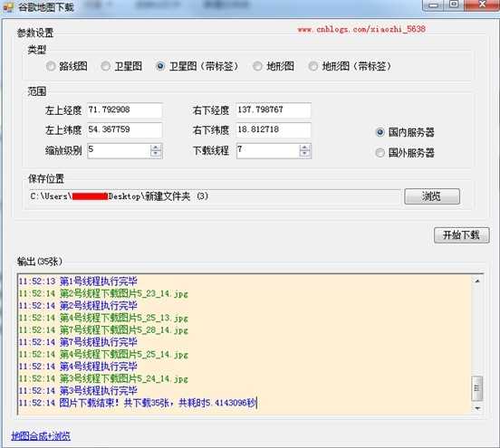
Task: Start downloading with 开始下载 button
Action: 461,235
